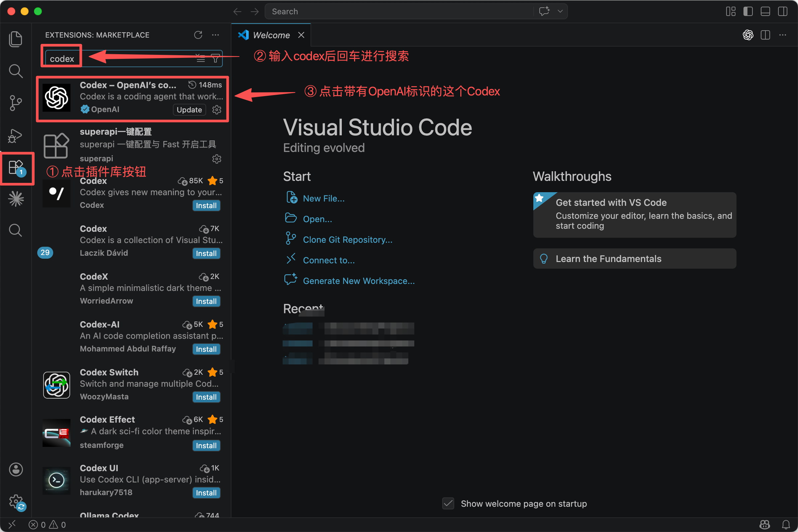This screenshot has width=798, height=532.
Task: Select the superapi一键配置 extension entry
Action: pos(132,146)
